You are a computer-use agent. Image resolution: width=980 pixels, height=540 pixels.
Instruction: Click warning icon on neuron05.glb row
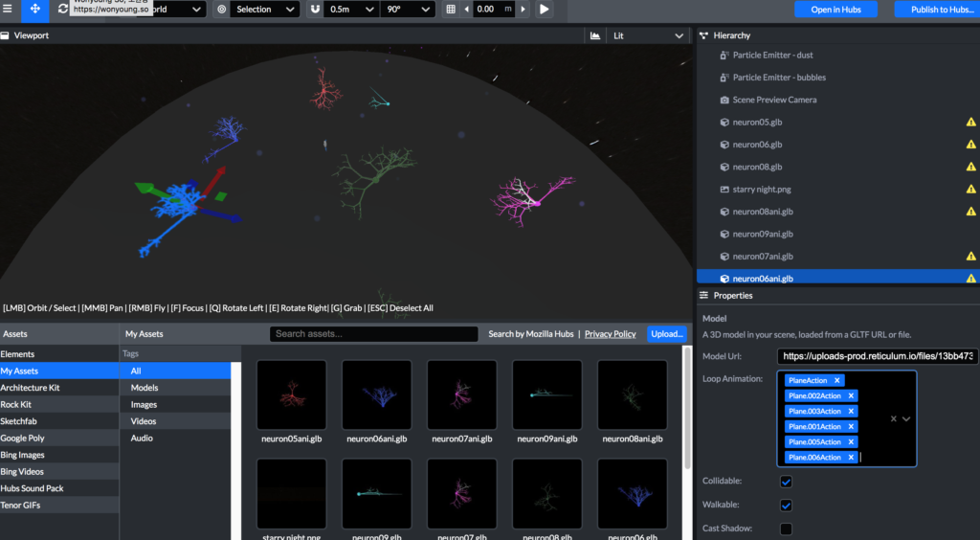[970, 123]
